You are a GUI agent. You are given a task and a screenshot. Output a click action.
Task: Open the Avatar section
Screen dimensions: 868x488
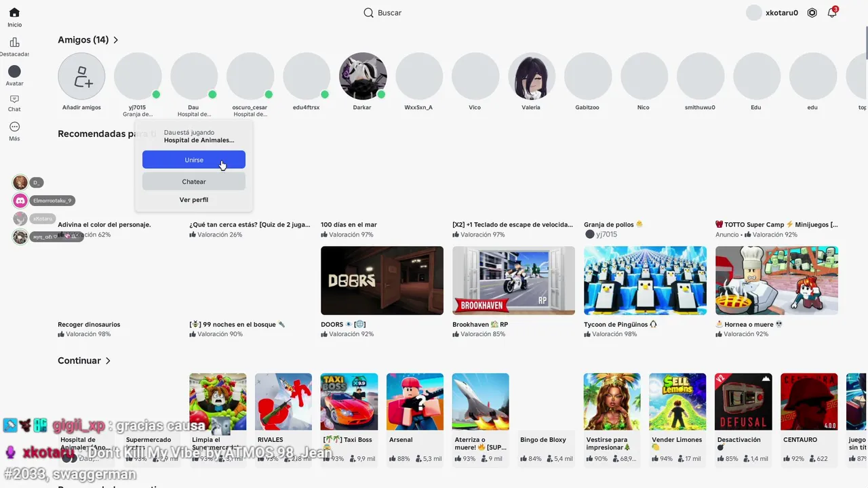click(x=14, y=71)
